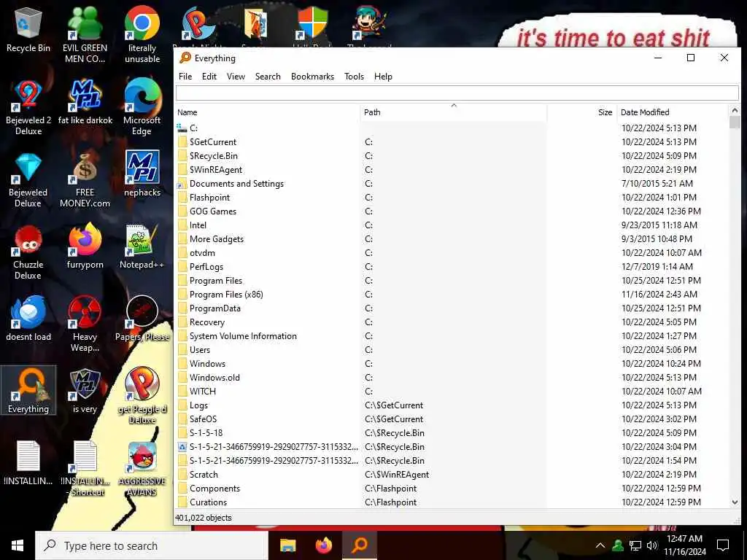This screenshot has height=560, width=747.
Task: Open Firefox shortcut labeled furryporn
Action: [85, 246]
